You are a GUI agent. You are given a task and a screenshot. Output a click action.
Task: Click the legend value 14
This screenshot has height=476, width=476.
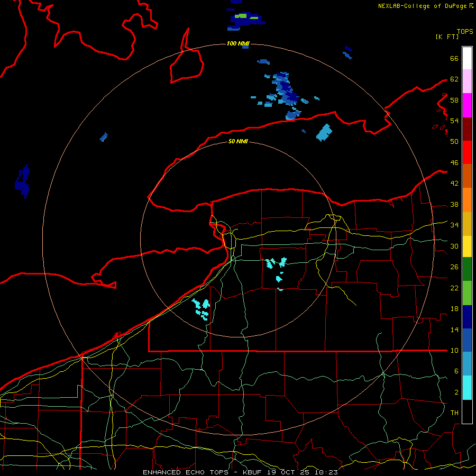click(x=454, y=329)
